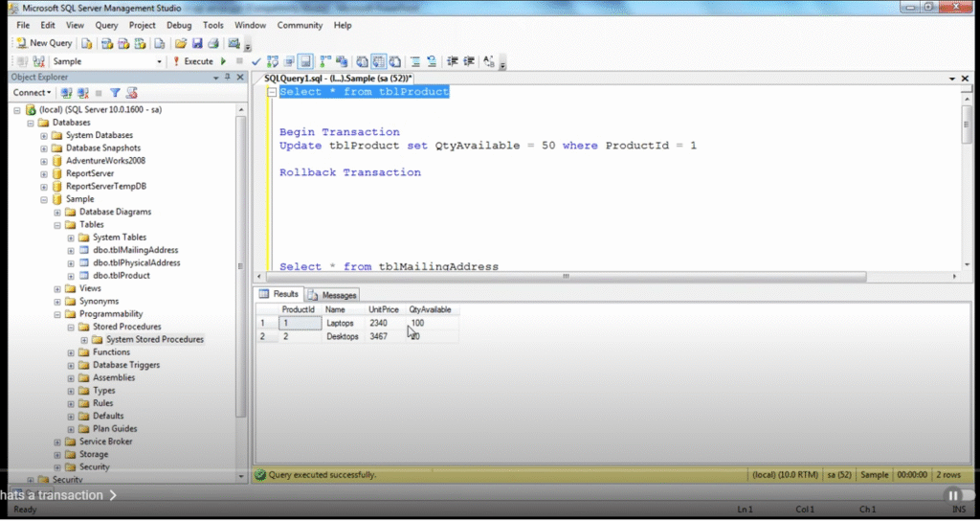The height and width of the screenshot is (521, 980).
Task: Click the editor horizontal scrollbar
Action: (566, 277)
